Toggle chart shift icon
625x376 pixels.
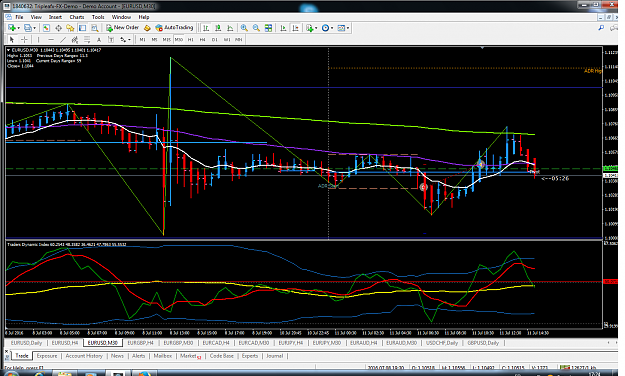click(295, 28)
